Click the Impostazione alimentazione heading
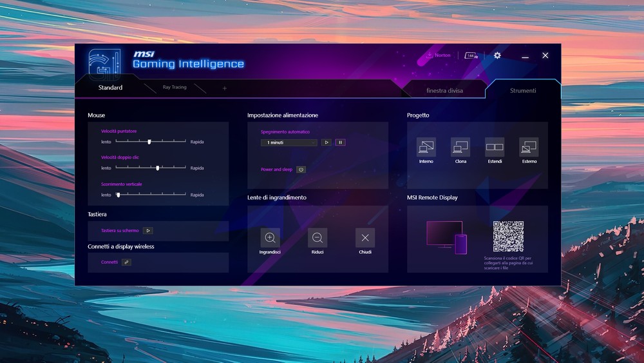 coord(283,115)
